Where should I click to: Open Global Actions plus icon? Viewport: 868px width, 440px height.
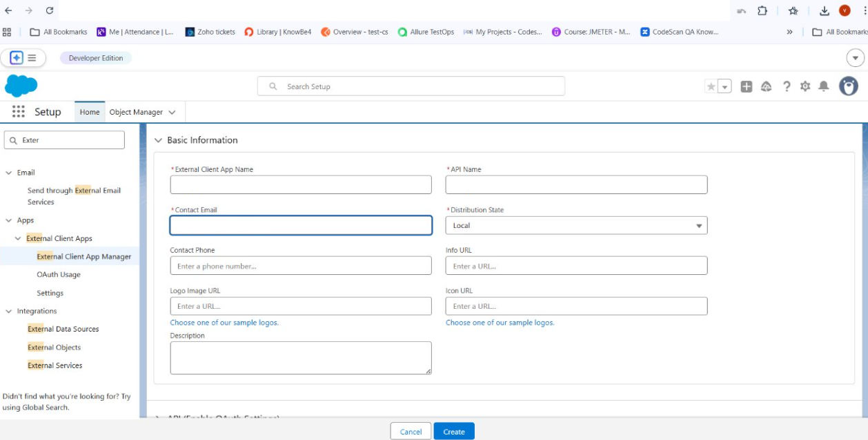pos(747,86)
